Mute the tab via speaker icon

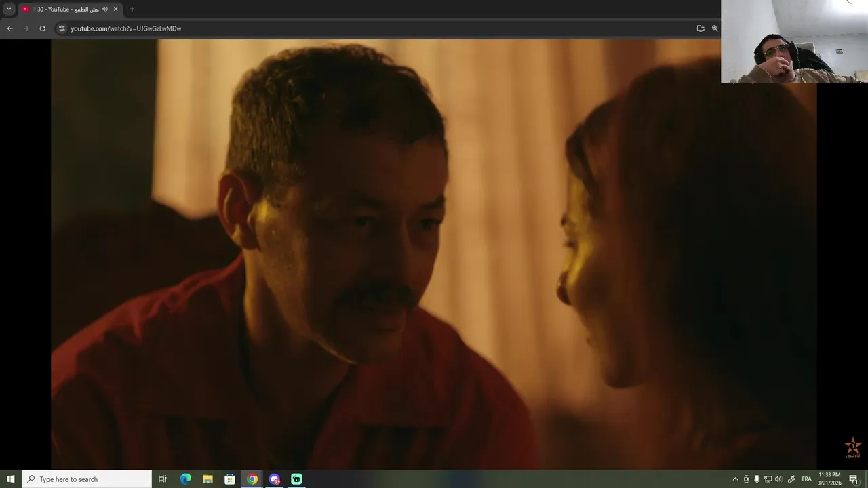coord(105,9)
